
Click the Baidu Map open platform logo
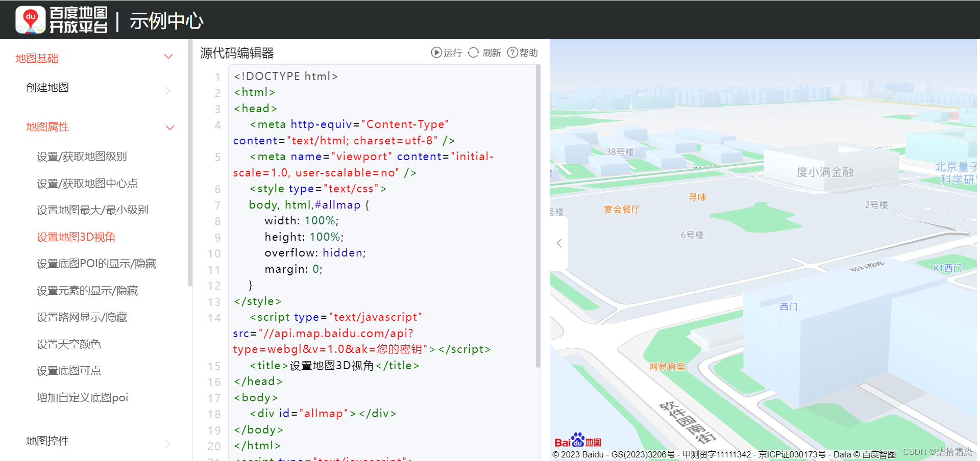62,20
